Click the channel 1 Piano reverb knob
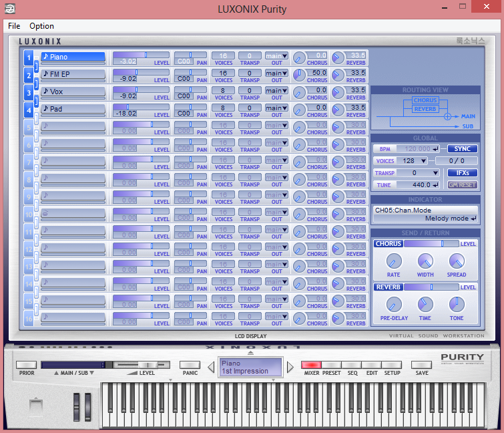This screenshot has width=504, height=433. click(x=338, y=58)
